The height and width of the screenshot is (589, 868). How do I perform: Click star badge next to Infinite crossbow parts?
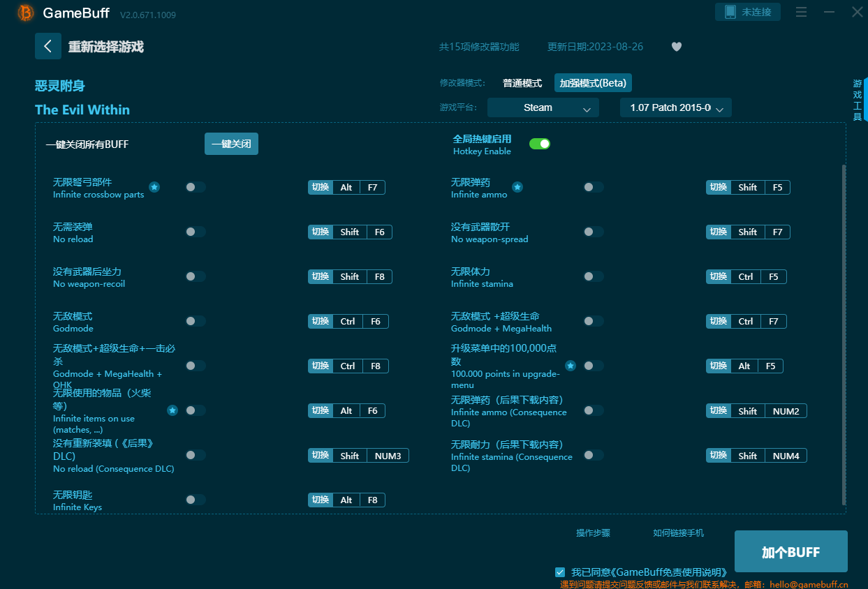(x=154, y=187)
